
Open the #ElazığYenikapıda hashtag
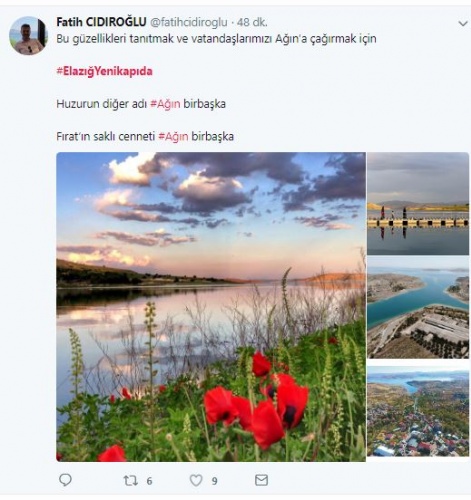(104, 71)
